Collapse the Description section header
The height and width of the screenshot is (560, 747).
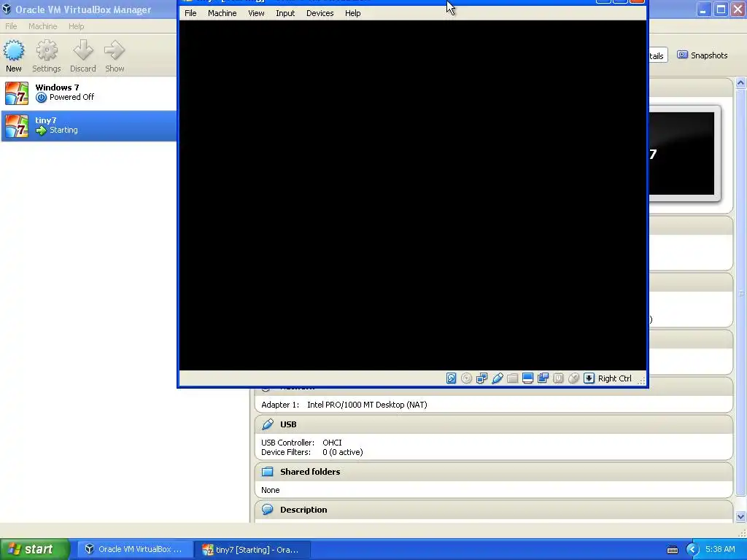coord(494,510)
